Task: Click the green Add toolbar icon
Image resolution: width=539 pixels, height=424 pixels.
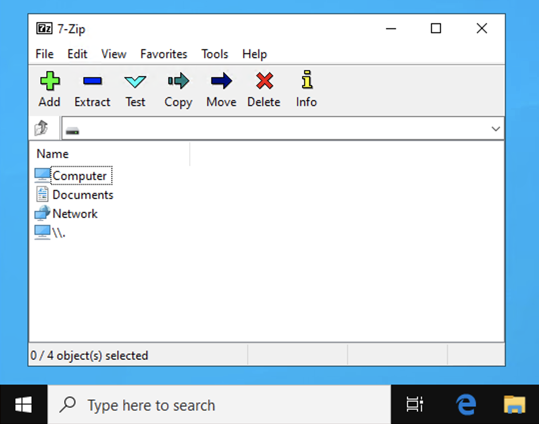Action: pyautogui.click(x=50, y=81)
